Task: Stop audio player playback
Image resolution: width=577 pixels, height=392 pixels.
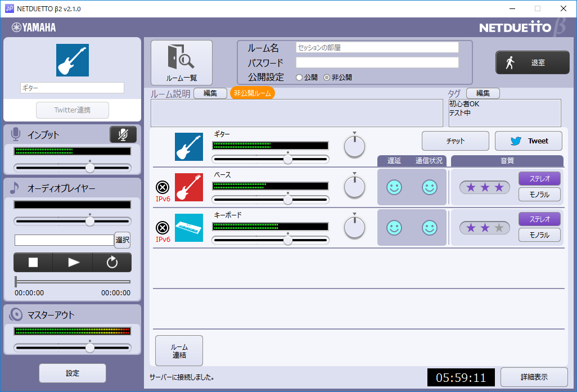Action: (33, 263)
